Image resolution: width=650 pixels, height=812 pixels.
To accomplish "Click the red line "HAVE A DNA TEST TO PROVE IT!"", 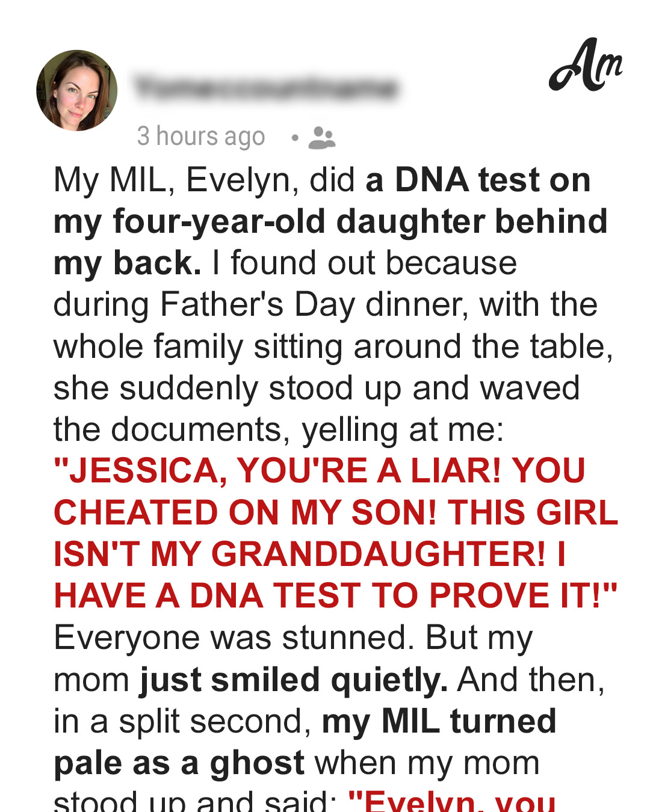I will [335, 595].
